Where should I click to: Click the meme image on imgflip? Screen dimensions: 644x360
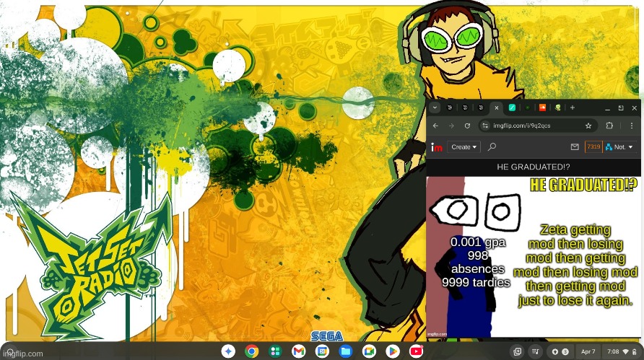[x=533, y=257]
